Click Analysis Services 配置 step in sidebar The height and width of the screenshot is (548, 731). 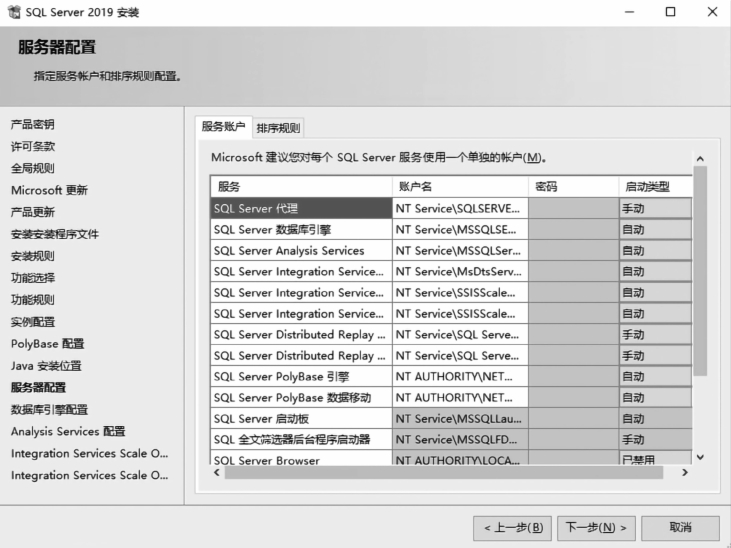68,431
